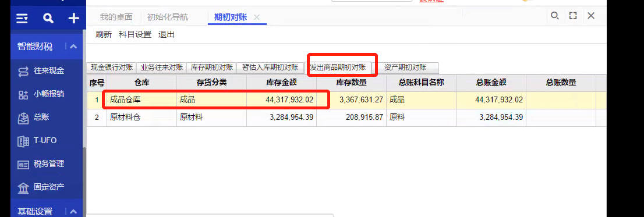
Task: Click the search icon at top right
Action: tap(554, 16)
